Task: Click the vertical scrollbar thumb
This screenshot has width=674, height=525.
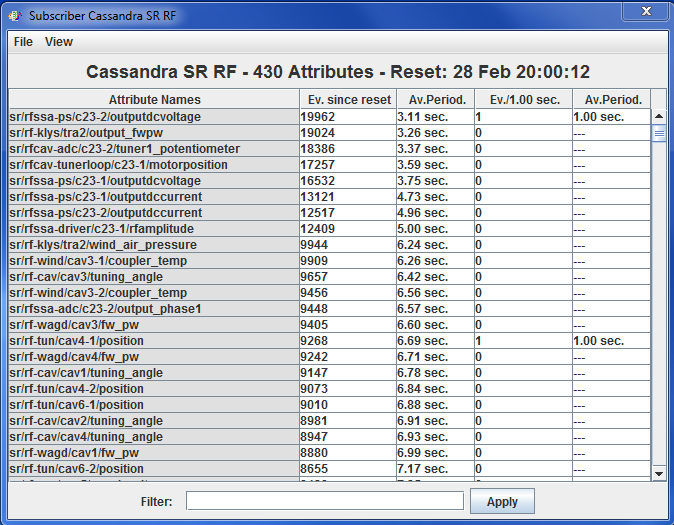Action: pyautogui.click(x=659, y=133)
